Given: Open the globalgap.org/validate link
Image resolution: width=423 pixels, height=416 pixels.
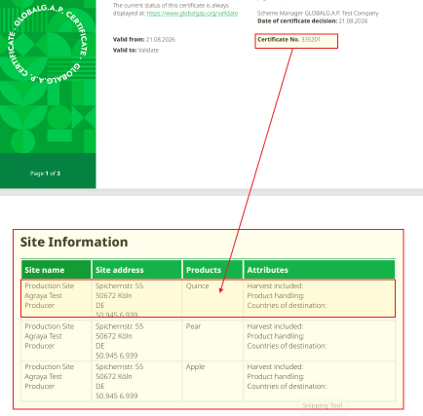Looking at the screenshot, I should [192, 13].
